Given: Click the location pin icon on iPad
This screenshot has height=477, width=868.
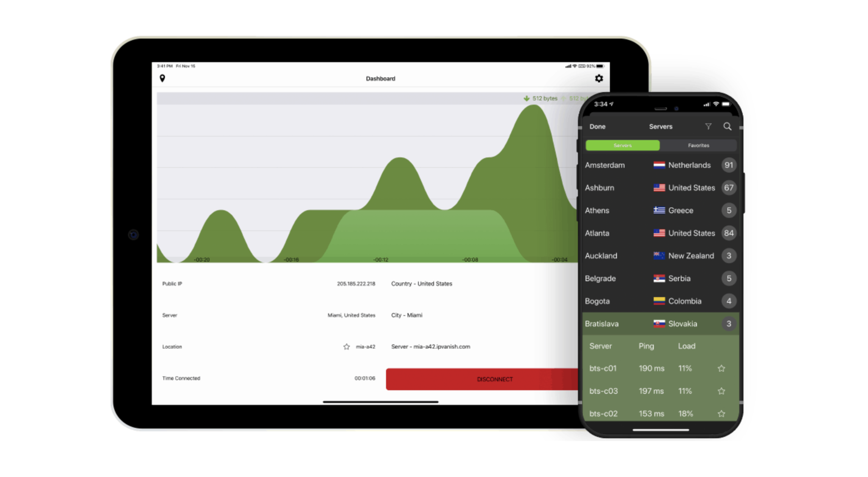Looking at the screenshot, I should [x=162, y=78].
